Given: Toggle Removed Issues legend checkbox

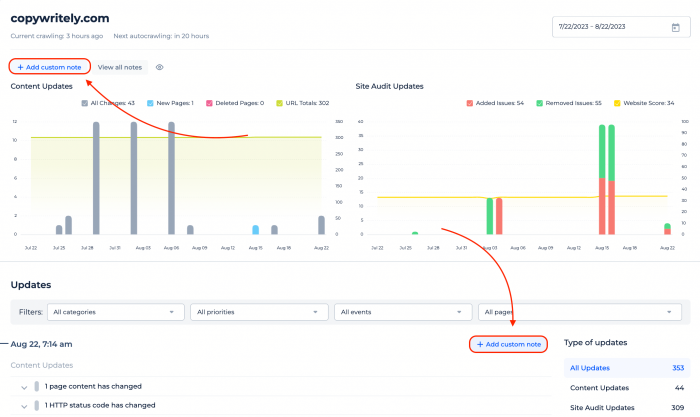Looking at the screenshot, I should (539, 103).
